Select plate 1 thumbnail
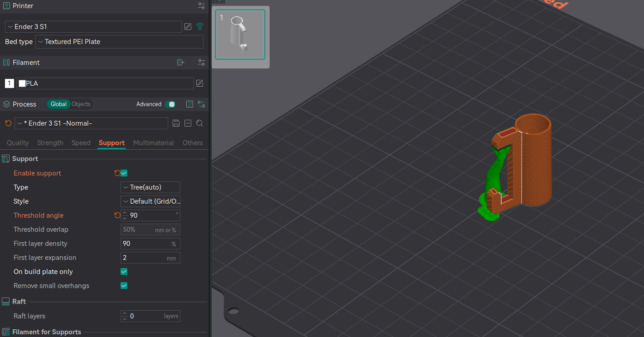The width and height of the screenshot is (644, 337). (x=240, y=34)
